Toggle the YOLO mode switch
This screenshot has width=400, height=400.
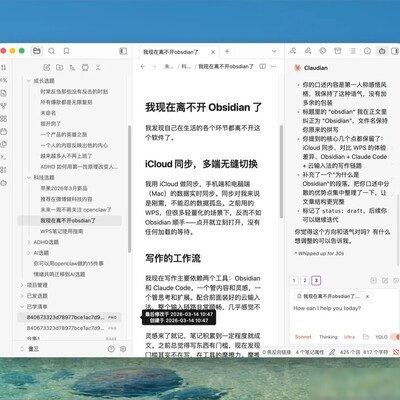[x=395, y=337]
